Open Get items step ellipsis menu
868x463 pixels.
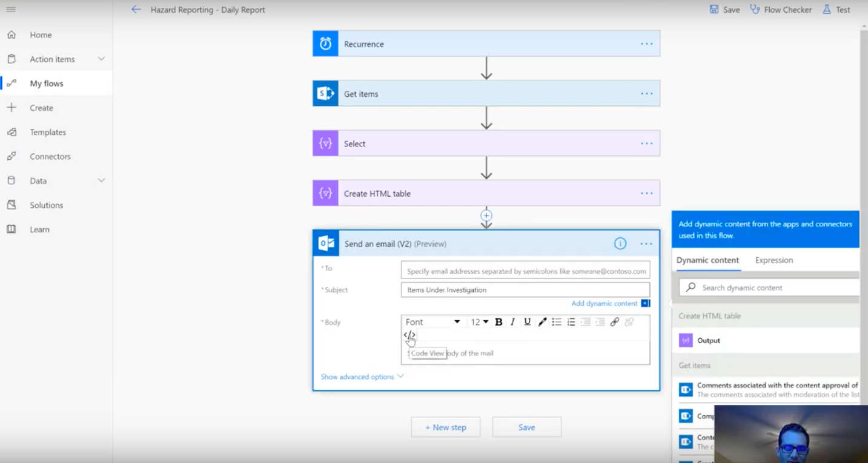(x=646, y=93)
